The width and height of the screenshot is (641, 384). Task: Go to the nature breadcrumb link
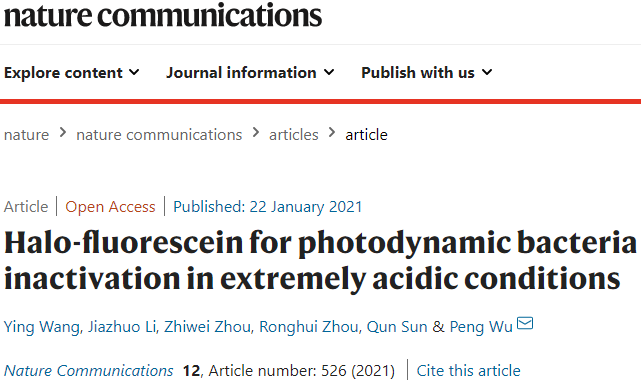pyautogui.click(x=27, y=135)
